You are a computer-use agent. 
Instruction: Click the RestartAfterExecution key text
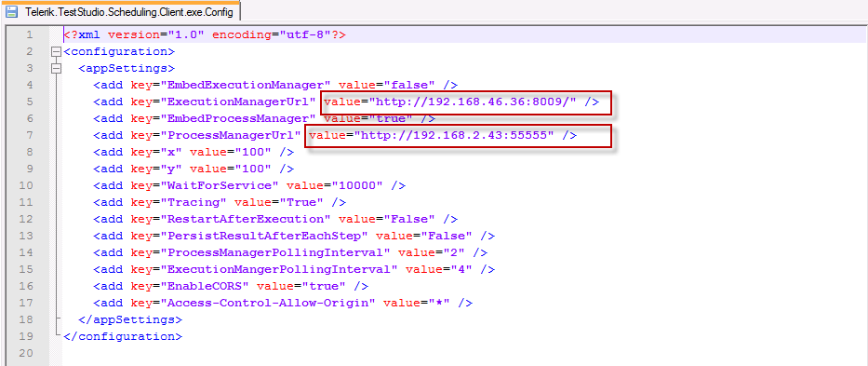[245, 219]
